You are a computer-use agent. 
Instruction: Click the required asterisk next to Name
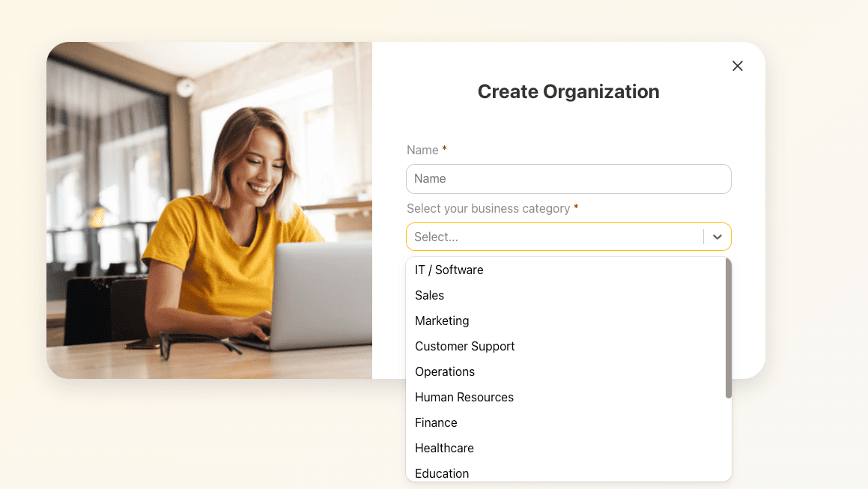[443, 149]
